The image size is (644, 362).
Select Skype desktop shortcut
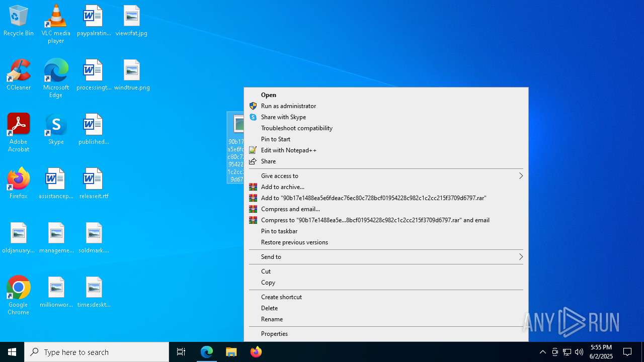56,130
